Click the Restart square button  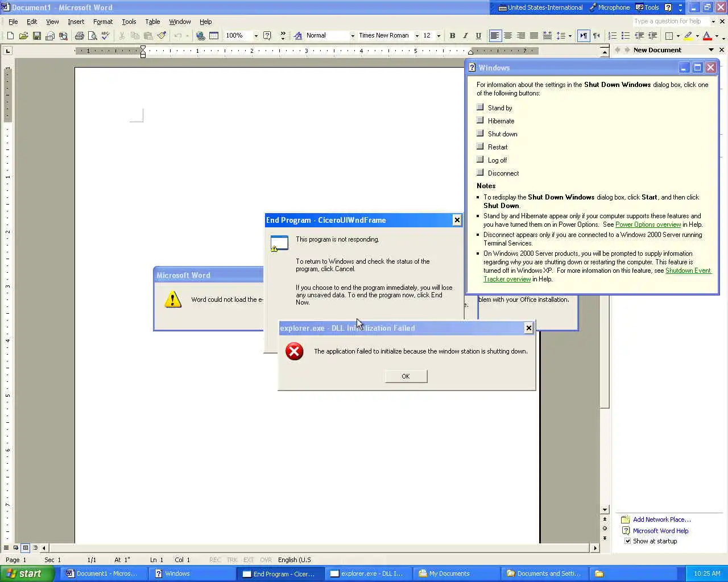click(480, 147)
